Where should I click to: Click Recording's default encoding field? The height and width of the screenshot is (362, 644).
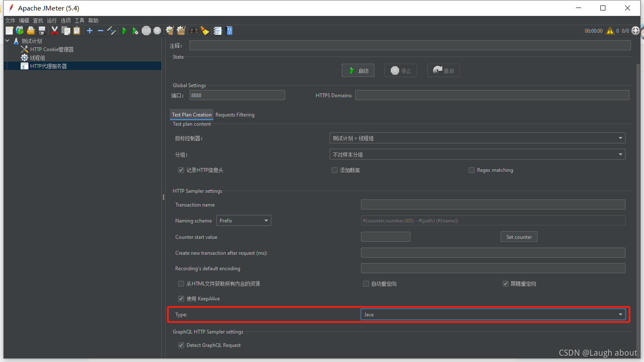pos(493,268)
